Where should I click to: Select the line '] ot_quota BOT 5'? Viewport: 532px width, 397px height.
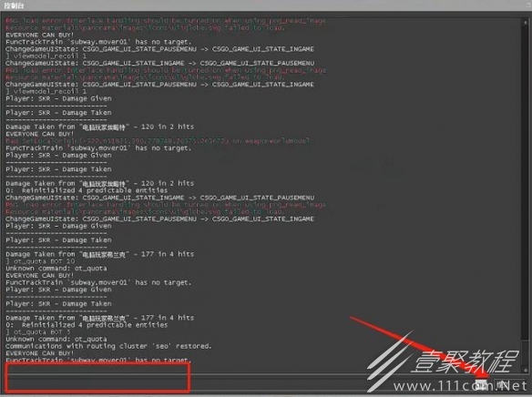[38, 332]
